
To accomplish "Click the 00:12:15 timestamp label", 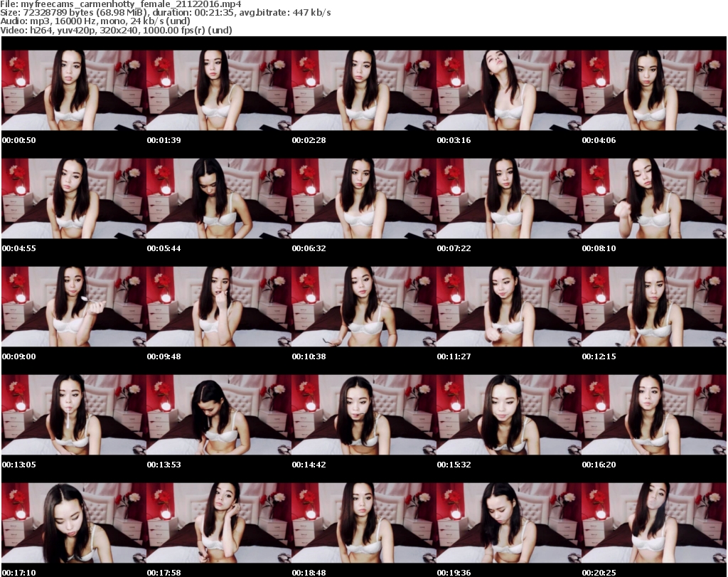I will click(599, 356).
